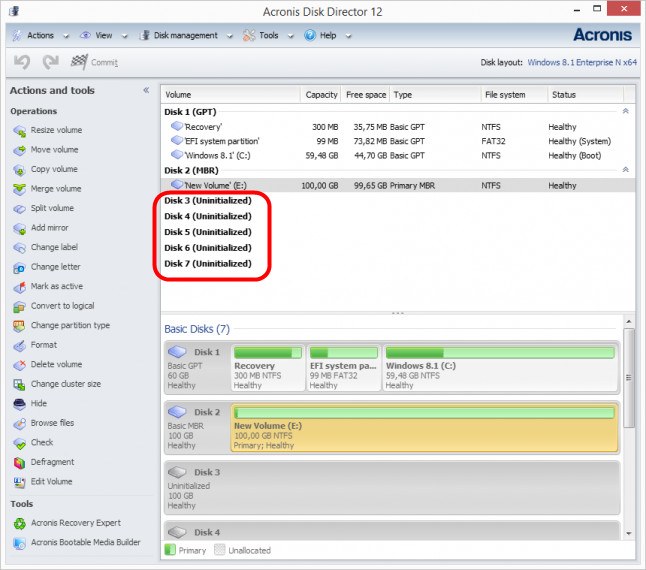Image resolution: width=646 pixels, height=570 pixels.
Task: Select Disk 7 (Uninitialized) in the list
Action: click(208, 264)
